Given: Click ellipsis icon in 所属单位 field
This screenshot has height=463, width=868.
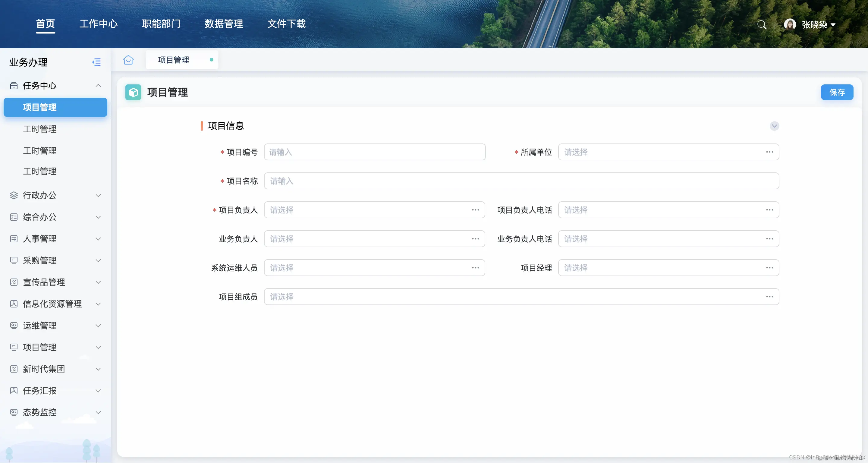Looking at the screenshot, I should (769, 152).
